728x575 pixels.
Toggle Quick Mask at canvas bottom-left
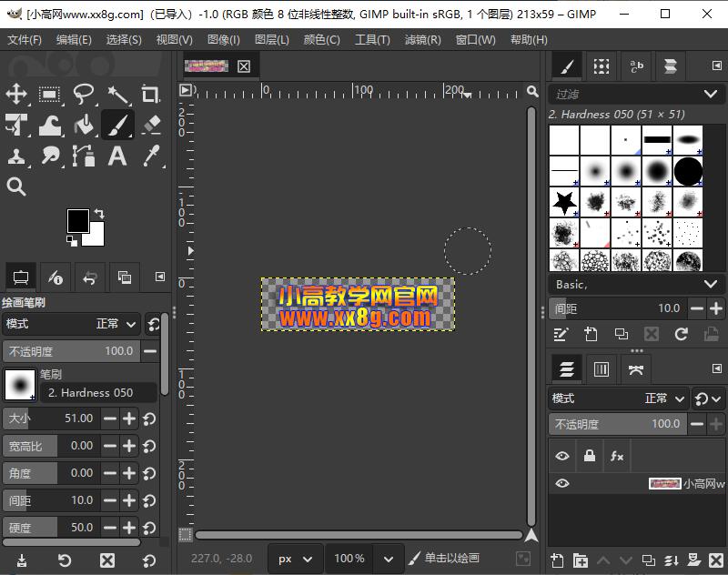[186, 535]
